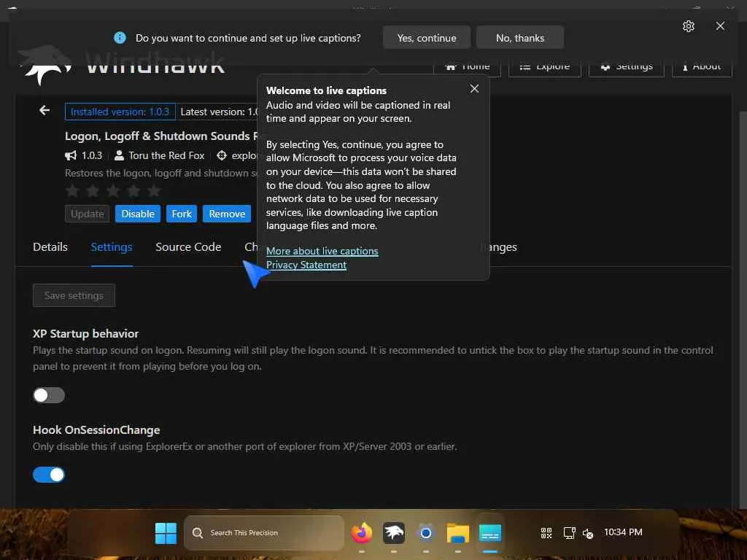Open the Source Code tab
The height and width of the screenshot is (560, 747).
tap(188, 246)
